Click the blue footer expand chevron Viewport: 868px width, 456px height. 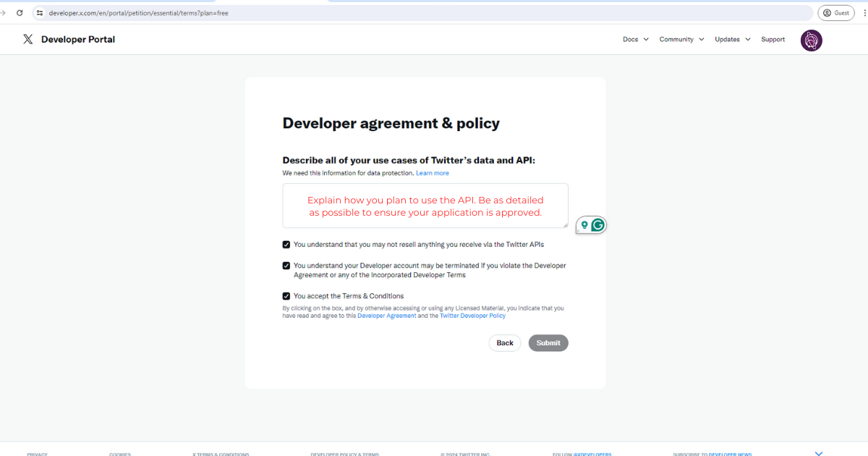pyautogui.click(x=819, y=453)
